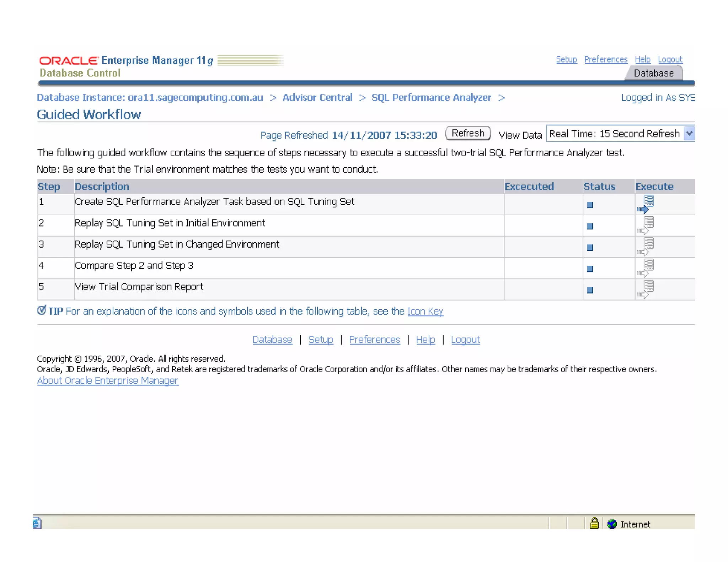Click the page icon in browser status bar
Screen dimensions: 728x562
[37, 523]
